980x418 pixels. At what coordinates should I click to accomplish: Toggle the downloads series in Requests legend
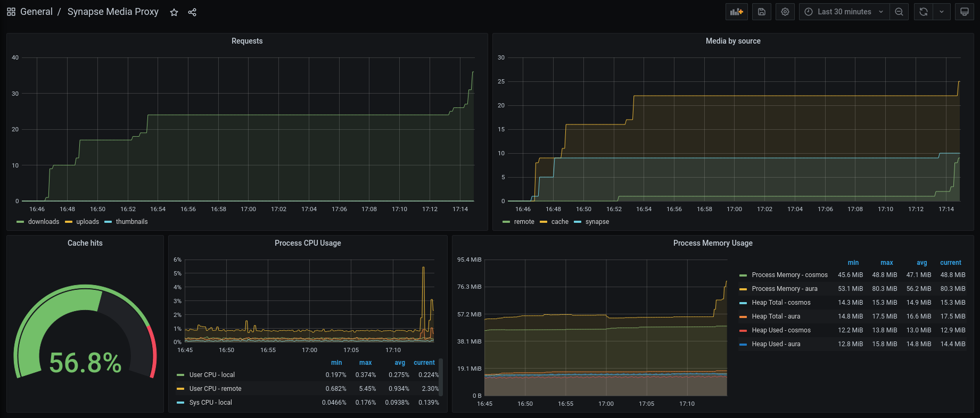43,222
